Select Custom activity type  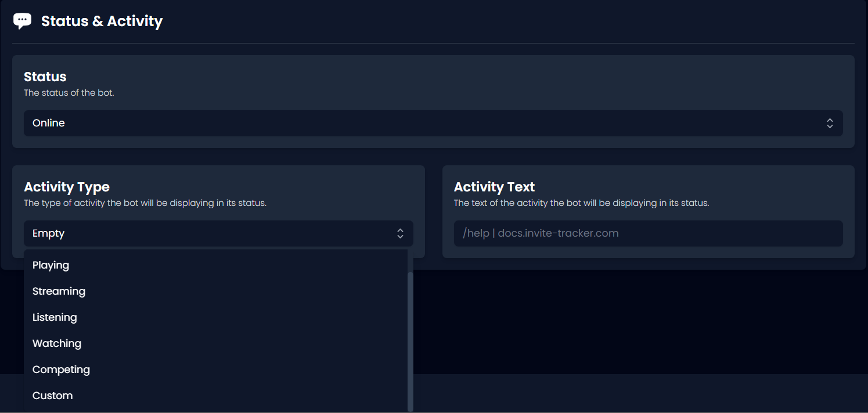point(52,396)
